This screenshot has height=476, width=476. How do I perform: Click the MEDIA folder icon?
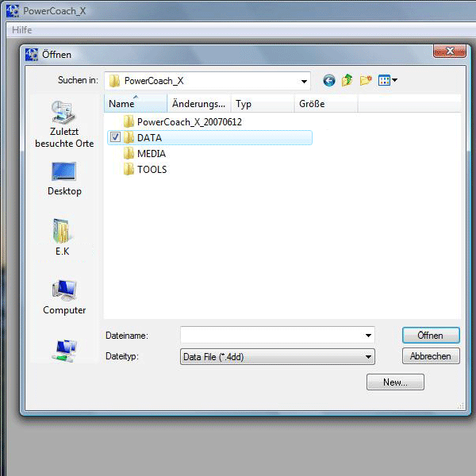(x=129, y=153)
